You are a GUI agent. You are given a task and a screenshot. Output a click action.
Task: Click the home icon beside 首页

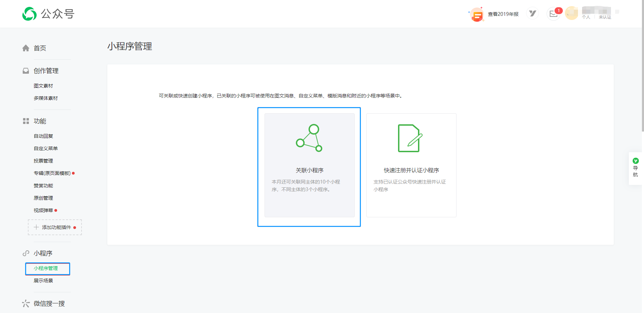26,48
